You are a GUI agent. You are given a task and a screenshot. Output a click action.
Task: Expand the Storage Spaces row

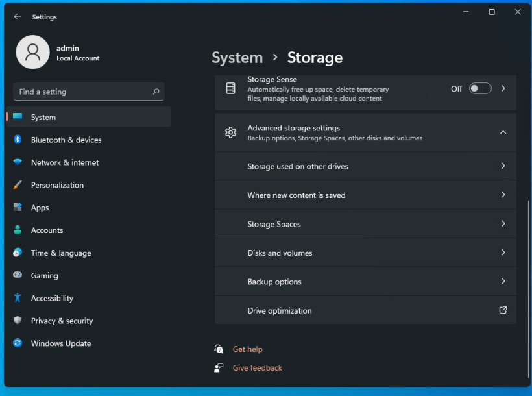click(365, 223)
